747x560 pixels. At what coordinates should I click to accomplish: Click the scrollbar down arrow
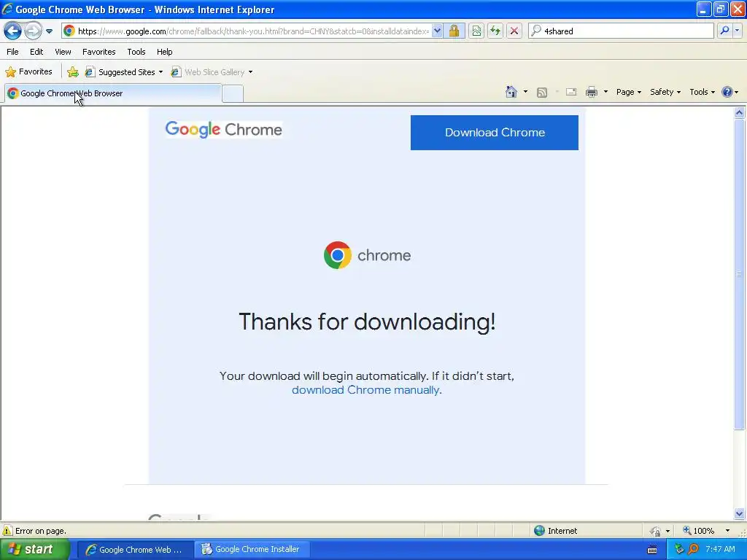tap(740, 513)
